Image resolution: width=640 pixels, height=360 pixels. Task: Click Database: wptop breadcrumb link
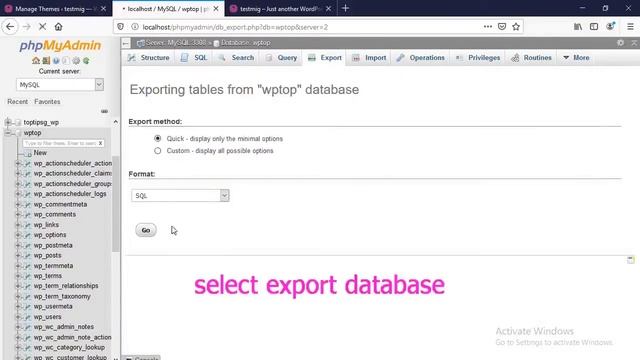coord(242,43)
